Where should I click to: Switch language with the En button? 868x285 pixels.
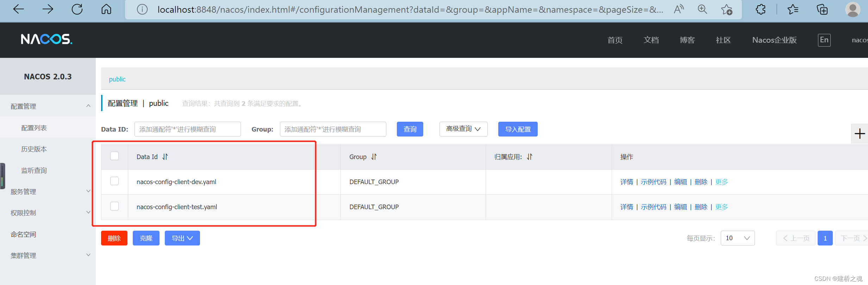click(824, 40)
